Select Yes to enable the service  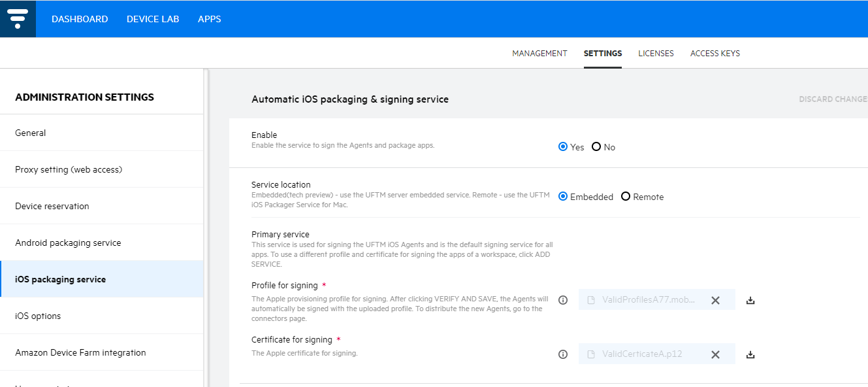point(563,147)
